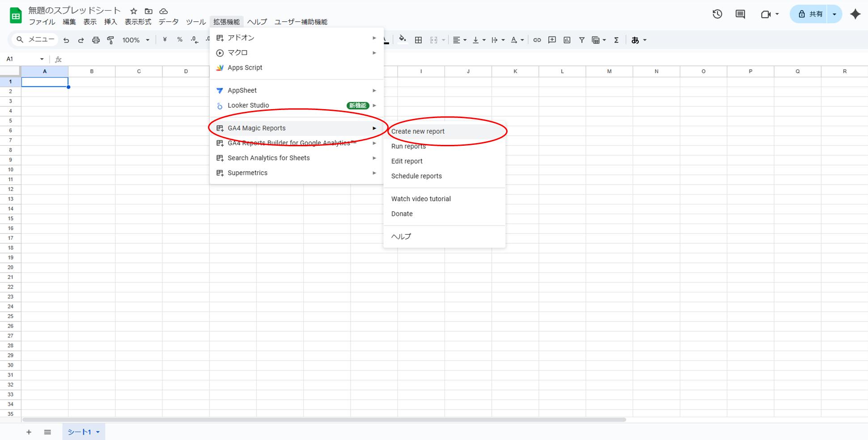The height and width of the screenshot is (440, 868).
Task: Click the メニュー search box
Action: click(x=35, y=40)
